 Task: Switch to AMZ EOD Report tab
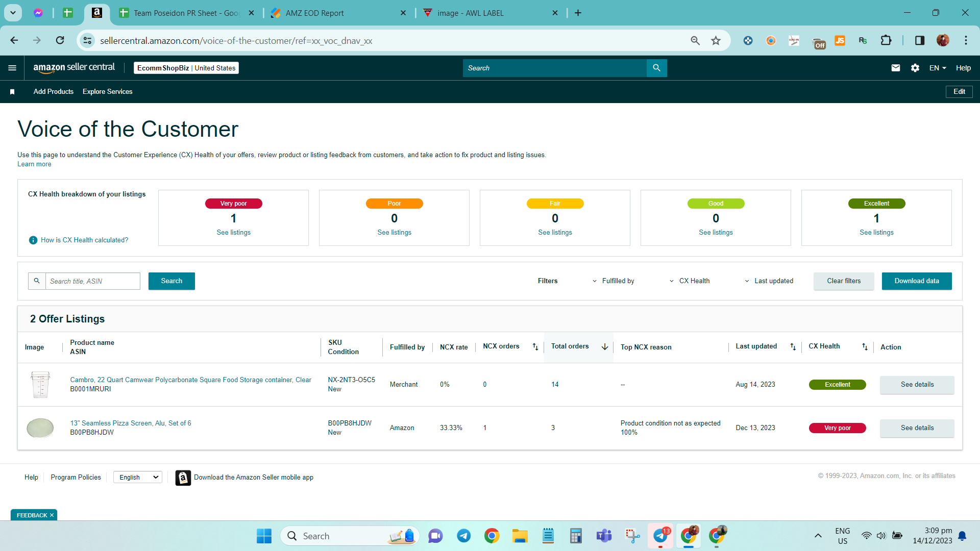[339, 13]
